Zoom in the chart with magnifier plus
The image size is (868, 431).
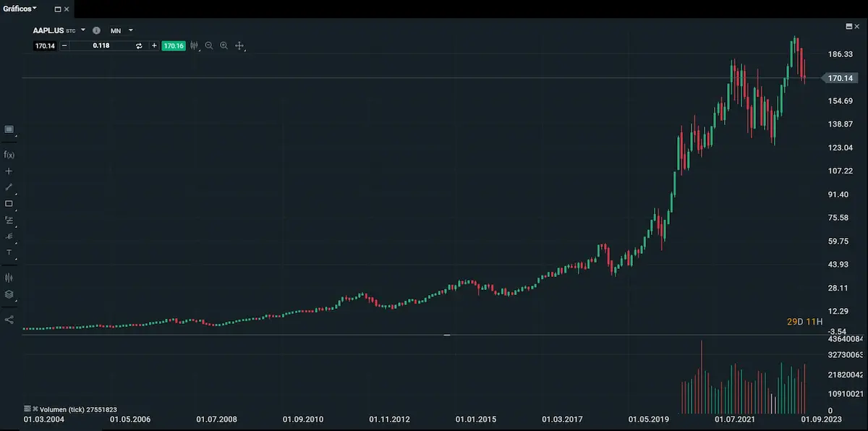click(x=224, y=46)
